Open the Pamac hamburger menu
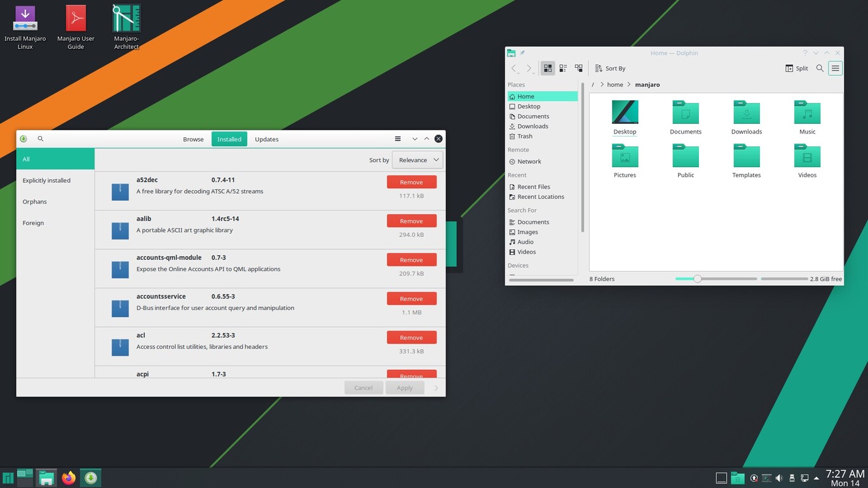The width and height of the screenshot is (868, 488). 398,138
